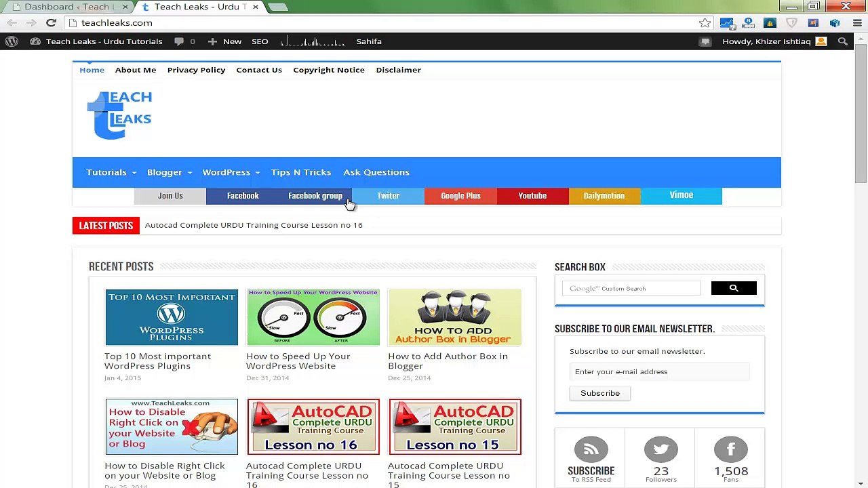Image resolution: width=868 pixels, height=488 pixels.
Task: Click the Facebook group button
Action: click(315, 196)
